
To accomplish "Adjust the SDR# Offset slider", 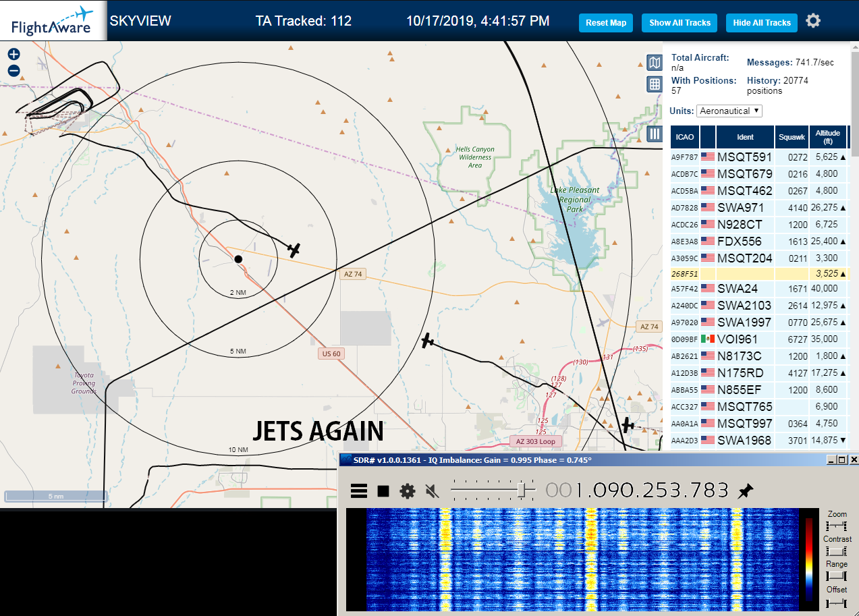I will click(836, 602).
